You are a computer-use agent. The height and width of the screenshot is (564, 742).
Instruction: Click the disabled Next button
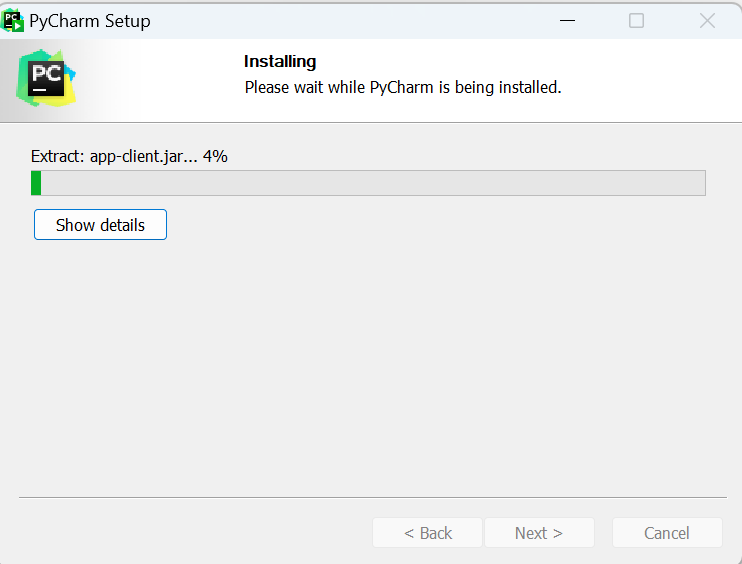pos(539,533)
